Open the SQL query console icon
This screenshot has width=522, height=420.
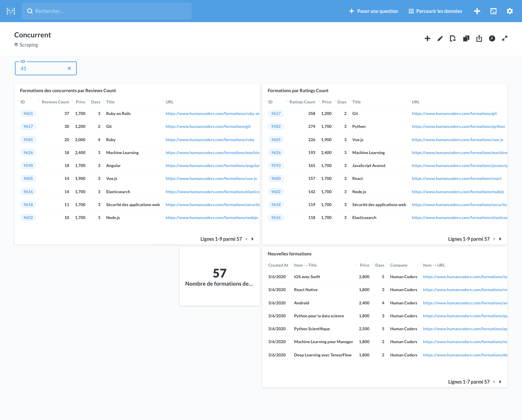pyautogui.click(x=493, y=11)
